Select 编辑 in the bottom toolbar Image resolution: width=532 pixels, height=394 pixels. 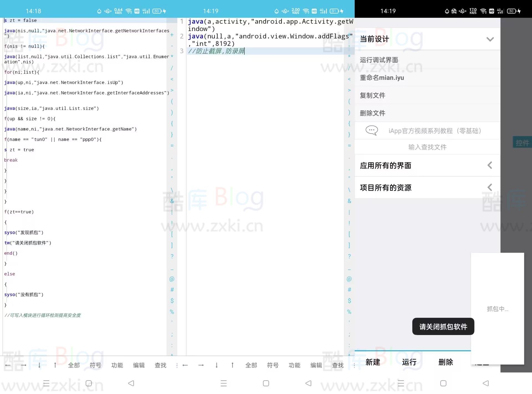click(139, 365)
